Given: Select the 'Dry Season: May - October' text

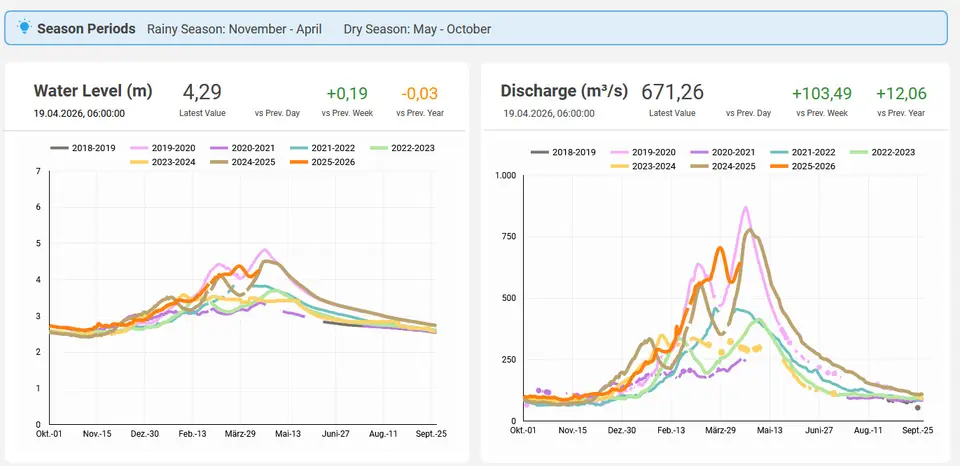Looking at the screenshot, I should pyautogui.click(x=417, y=29).
